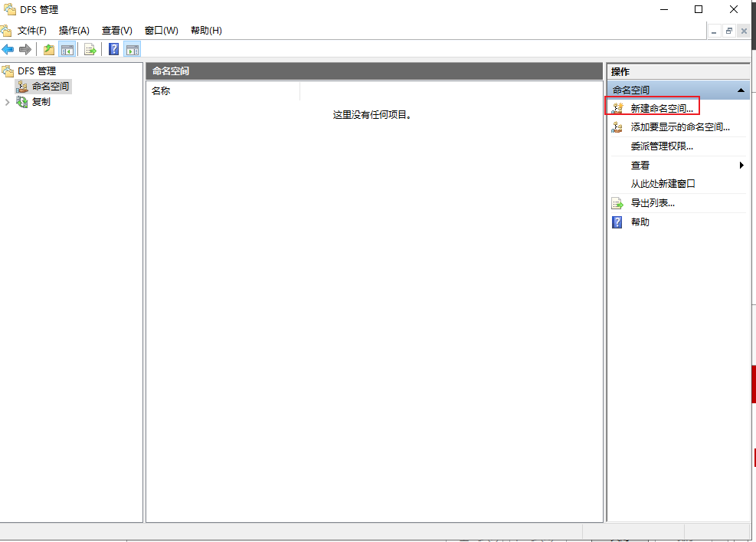Open the 窗口(W) menu
Screen dimensions: 756x542
coord(161,31)
